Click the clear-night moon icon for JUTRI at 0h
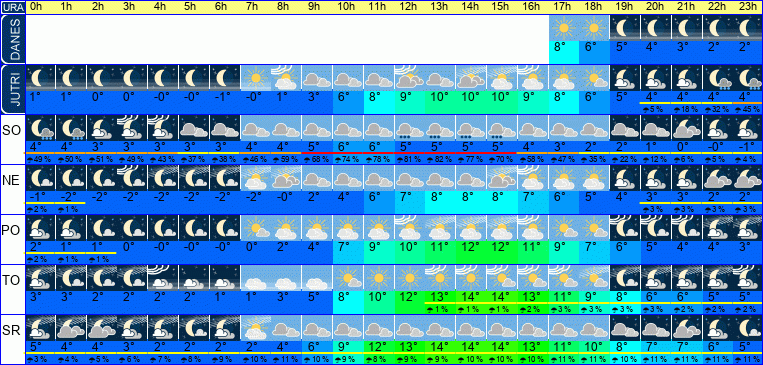This screenshot has width=763, height=365. click(x=41, y=78)
